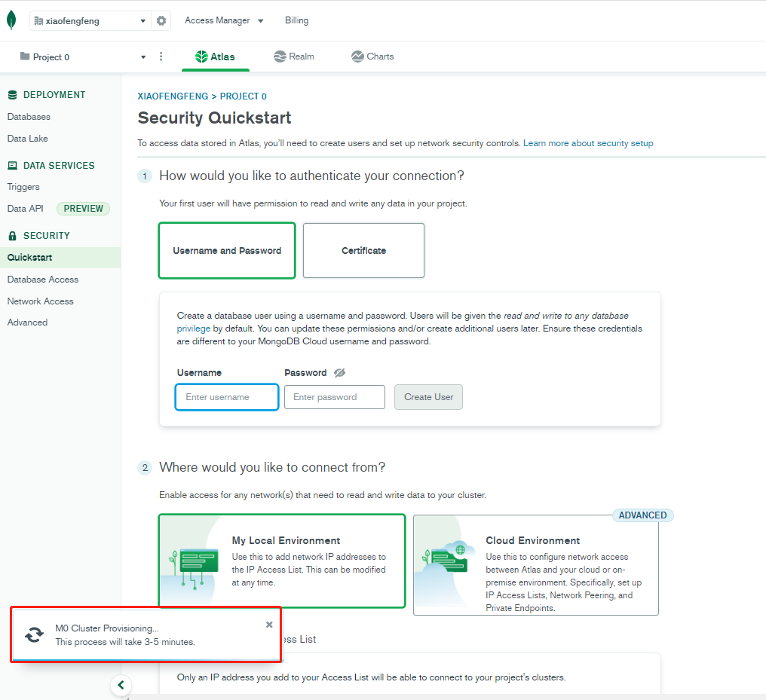
Task: Choose My Local Environment option
Action: (283, 561)
